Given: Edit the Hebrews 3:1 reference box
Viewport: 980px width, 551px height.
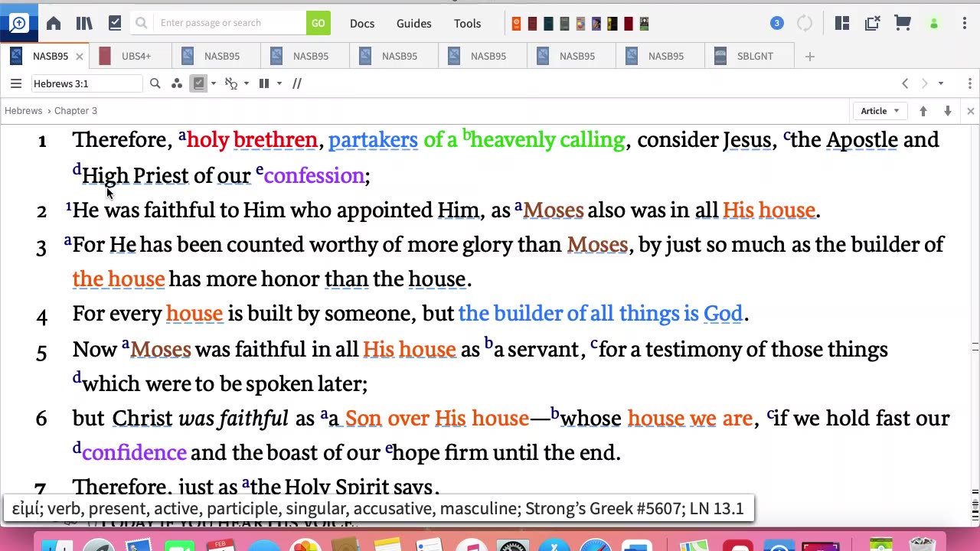Looking at the screenshot, I should (87, 83).
